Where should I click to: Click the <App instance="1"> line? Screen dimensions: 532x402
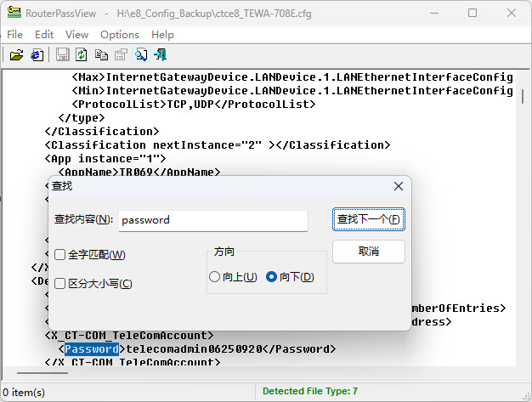coord(105,158)
